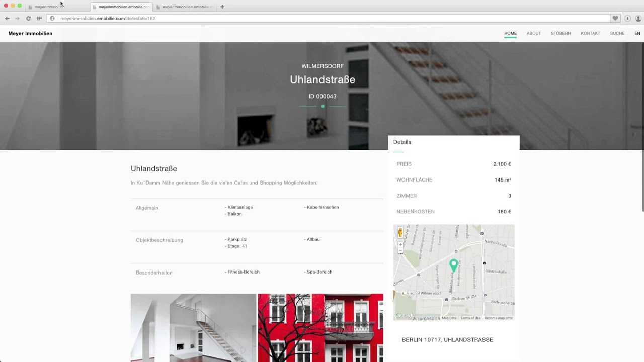
Task: Open the HOME menu item
Action: click(x=510, y=33)
